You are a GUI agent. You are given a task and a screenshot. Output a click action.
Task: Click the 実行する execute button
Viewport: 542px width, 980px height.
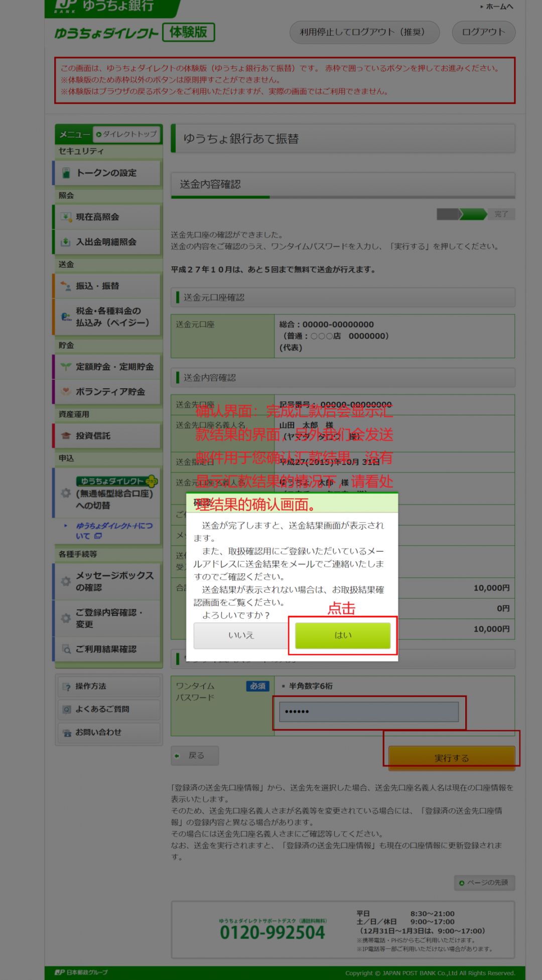click(452, 758)
